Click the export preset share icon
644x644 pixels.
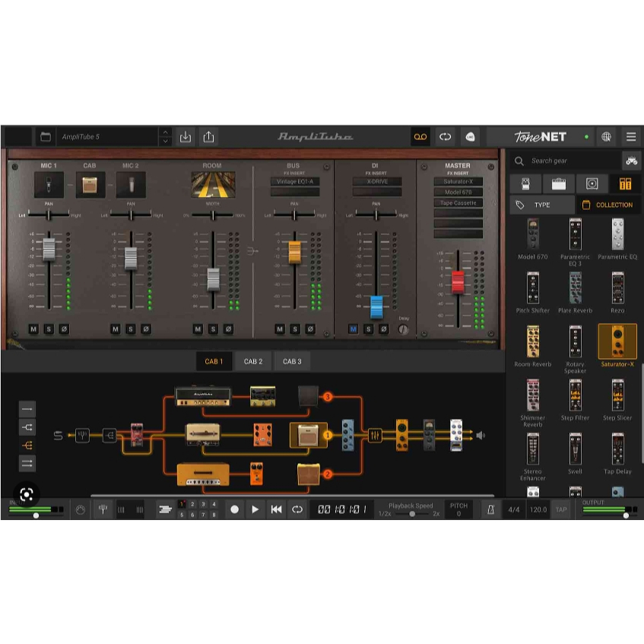[208, 137]
